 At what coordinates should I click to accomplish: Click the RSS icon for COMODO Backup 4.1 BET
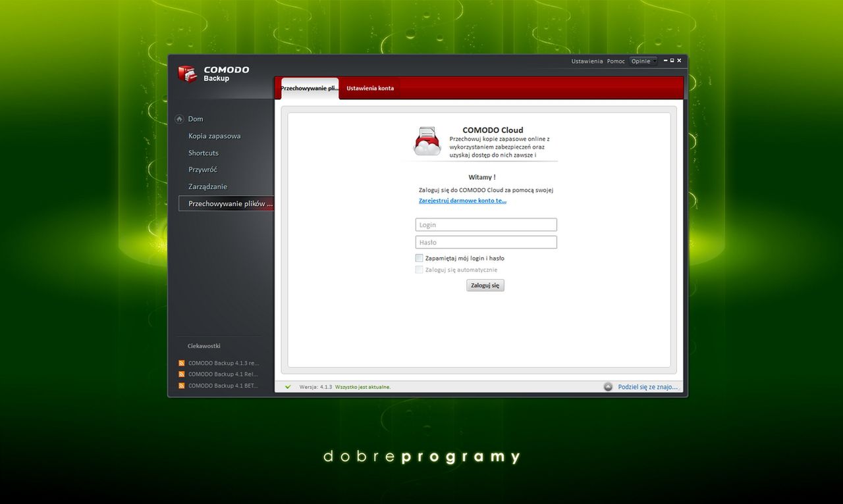tap(182, 386)
